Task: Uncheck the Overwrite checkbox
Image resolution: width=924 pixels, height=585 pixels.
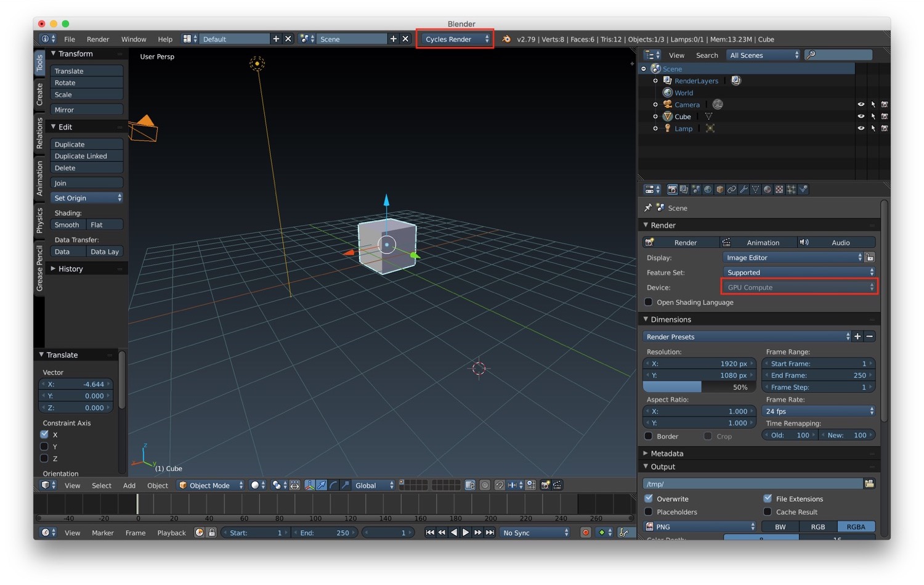Action: point(648,498)
